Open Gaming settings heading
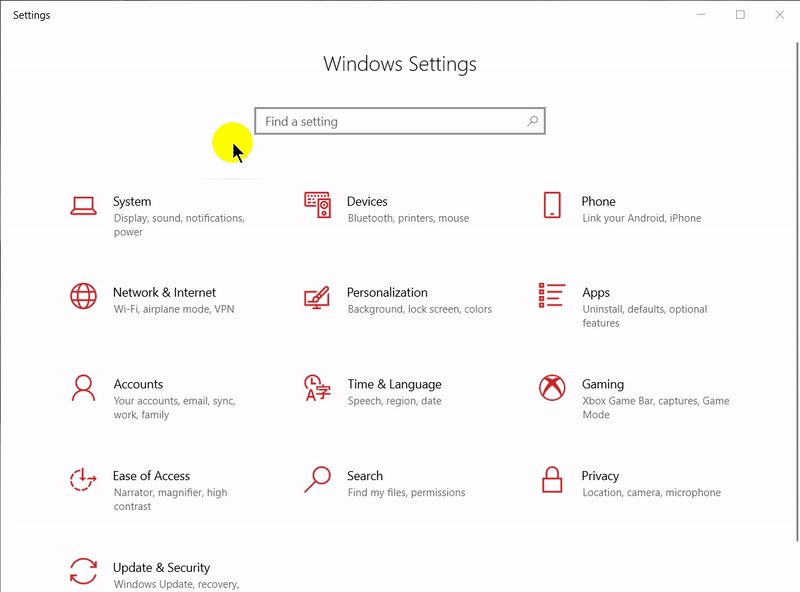Viewport: 800px width, 592px height. (x=603, y=384)
